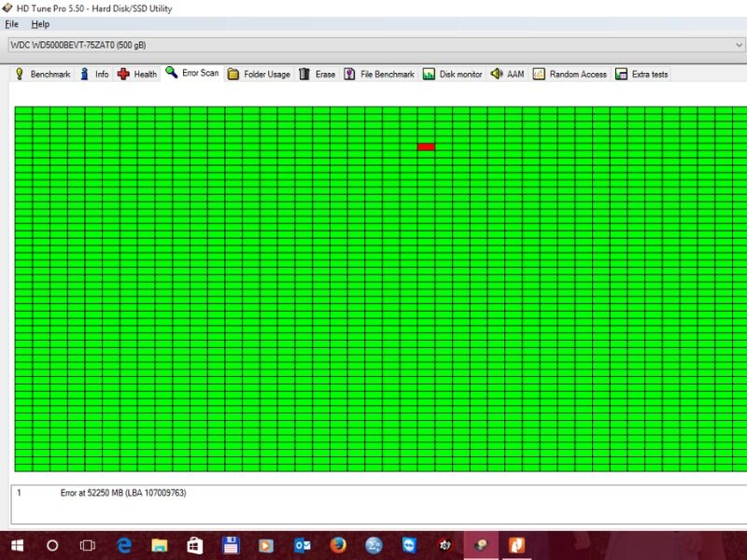Open the Help menu

[x=40, y=24]
